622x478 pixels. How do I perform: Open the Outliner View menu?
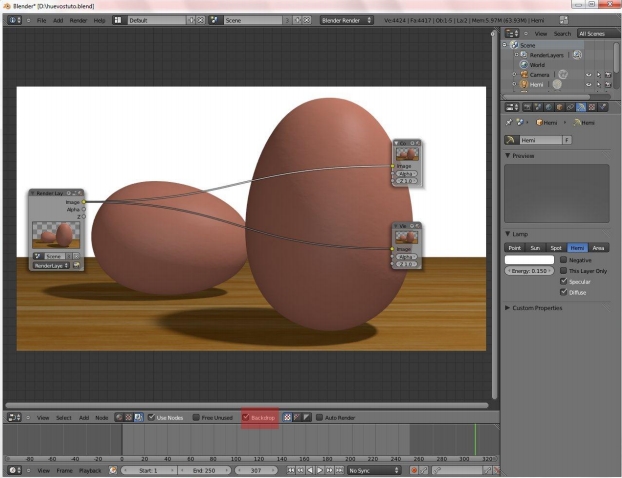(x=540, y=34)
